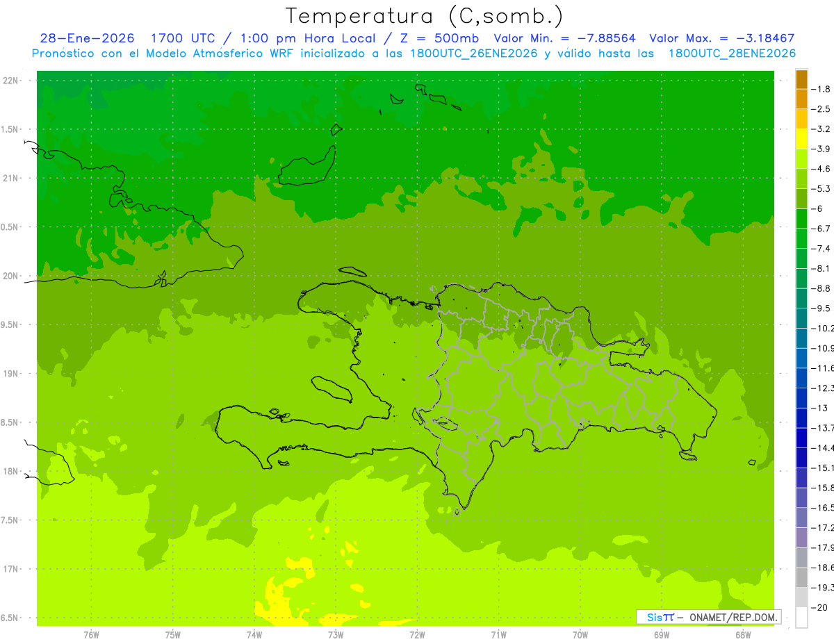
Task: Click the '76W' longitude label
Action: click(x=91, y=635)
